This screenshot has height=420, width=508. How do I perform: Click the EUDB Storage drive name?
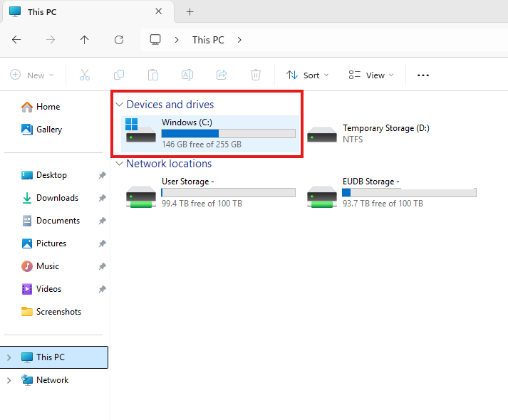[371, 182]
